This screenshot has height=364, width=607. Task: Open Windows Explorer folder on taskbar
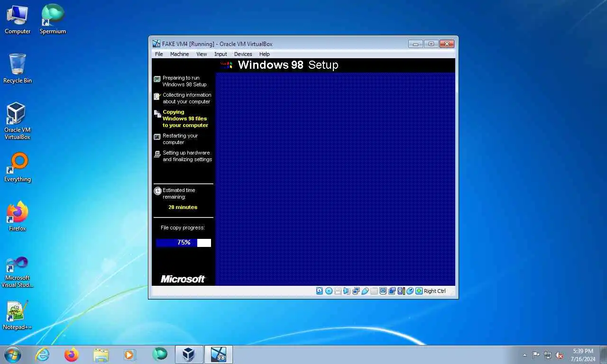tap(101, 355)
